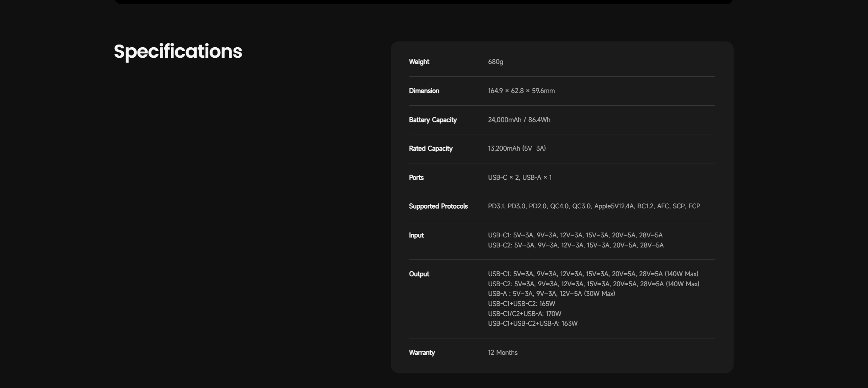Select the 24,000mAh / 86.4Wh value

coord(519,120)
